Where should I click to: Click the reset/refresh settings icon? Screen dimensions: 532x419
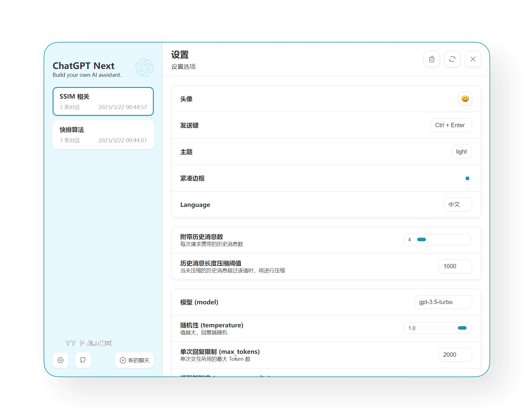coord(452,59)
